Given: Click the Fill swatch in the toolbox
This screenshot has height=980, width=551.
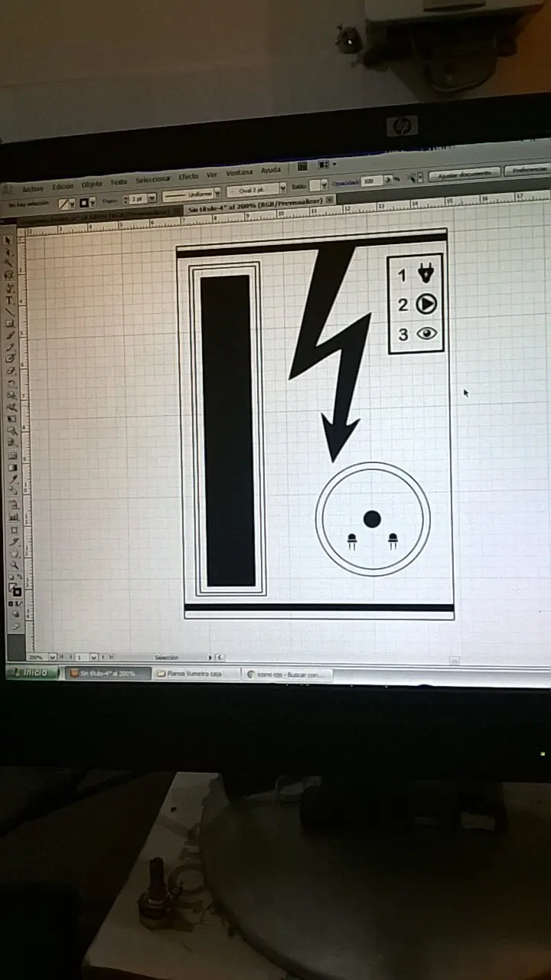Looking at the screenshot, I should [x=13, y=587].
